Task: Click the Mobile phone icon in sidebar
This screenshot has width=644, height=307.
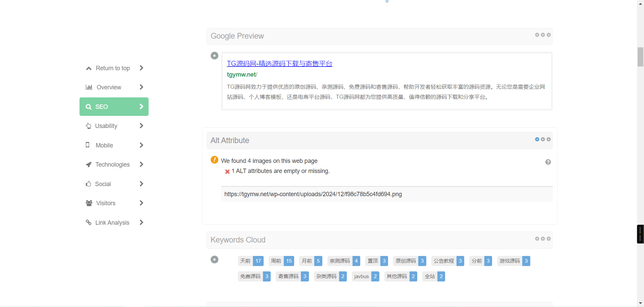Action: click(x=88, y=145)
